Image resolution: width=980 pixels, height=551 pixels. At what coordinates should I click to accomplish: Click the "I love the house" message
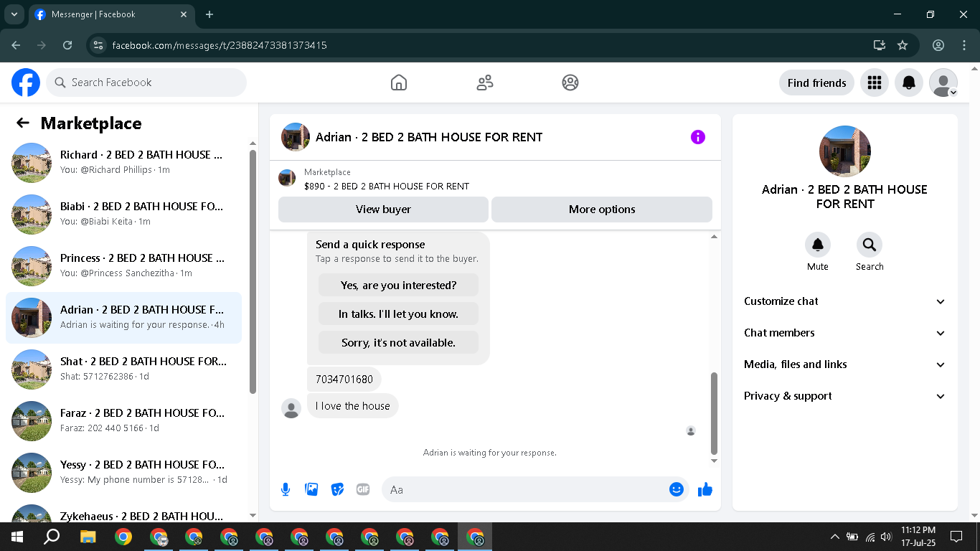(353, 406)
